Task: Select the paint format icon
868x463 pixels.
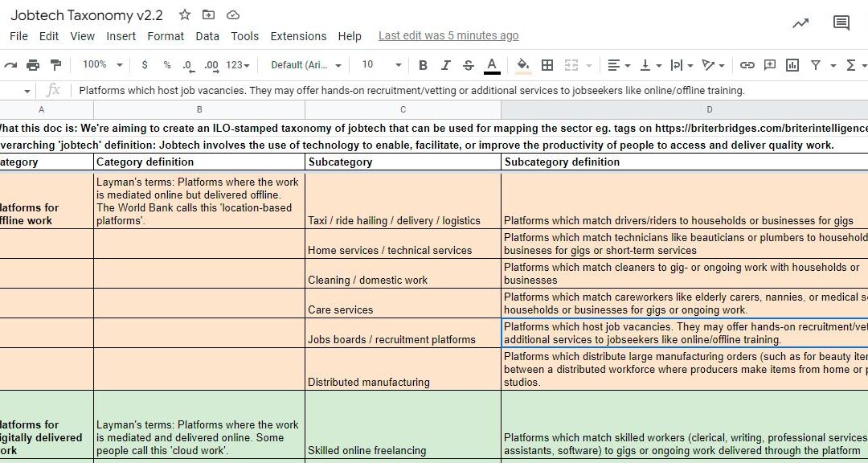Action: [55, 64]
